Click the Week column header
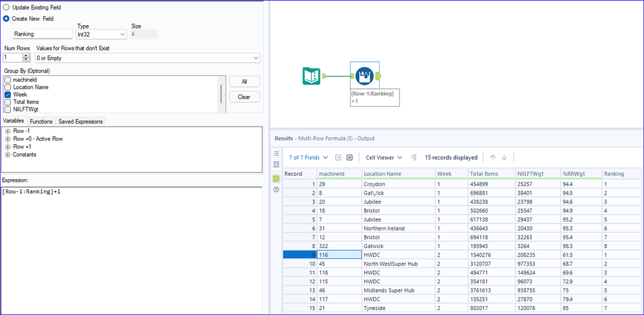 (x=451, y=174)
